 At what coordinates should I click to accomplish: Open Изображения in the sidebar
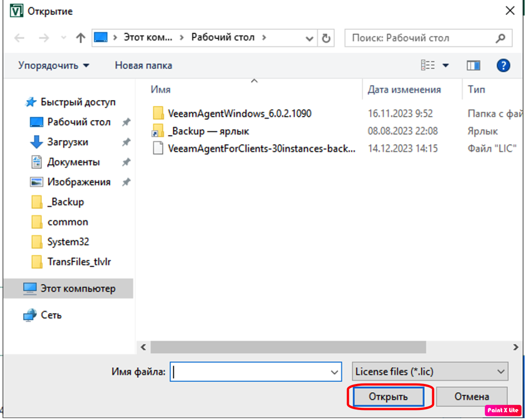point(79,182)
